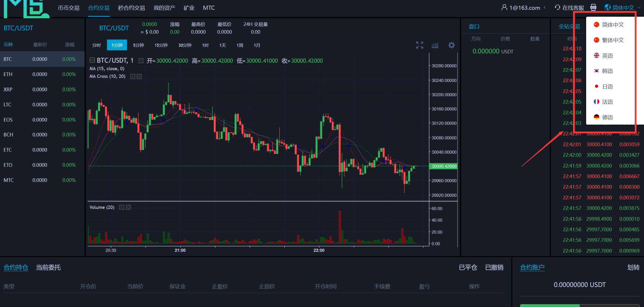
Task: Click the French flag beside 法语
Action: (596, 102)
